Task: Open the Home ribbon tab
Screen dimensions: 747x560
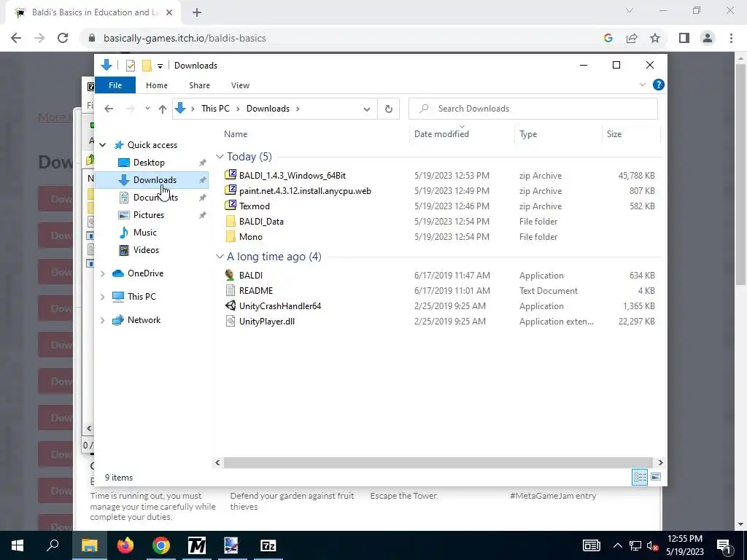Action: (x=157, y=85)
